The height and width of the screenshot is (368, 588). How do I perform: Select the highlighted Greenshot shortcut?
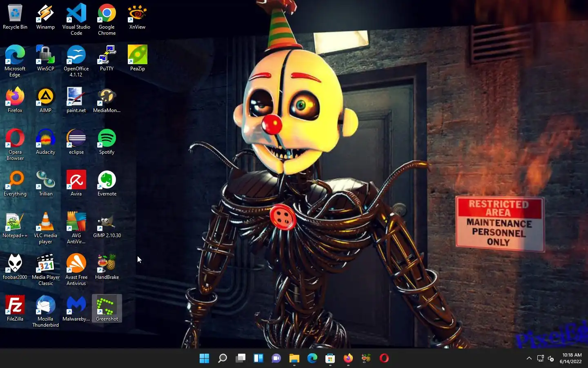click(107, 309)
